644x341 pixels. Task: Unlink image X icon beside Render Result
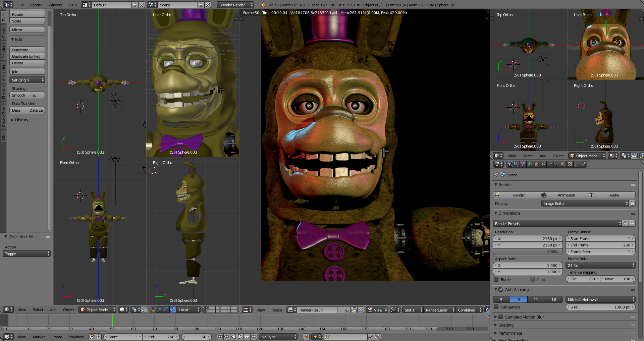[361, 310]
